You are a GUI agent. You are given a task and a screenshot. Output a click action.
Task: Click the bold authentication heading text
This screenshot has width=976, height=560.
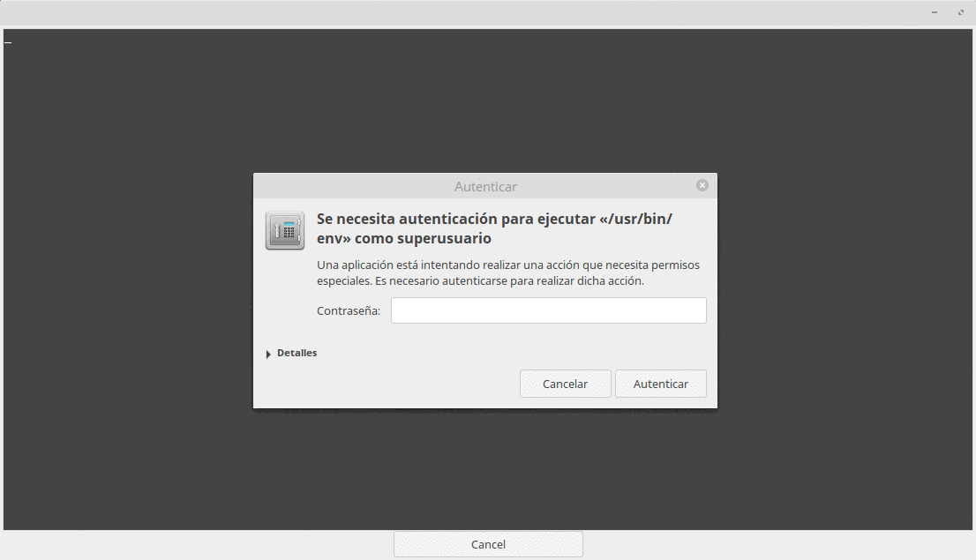494,228
